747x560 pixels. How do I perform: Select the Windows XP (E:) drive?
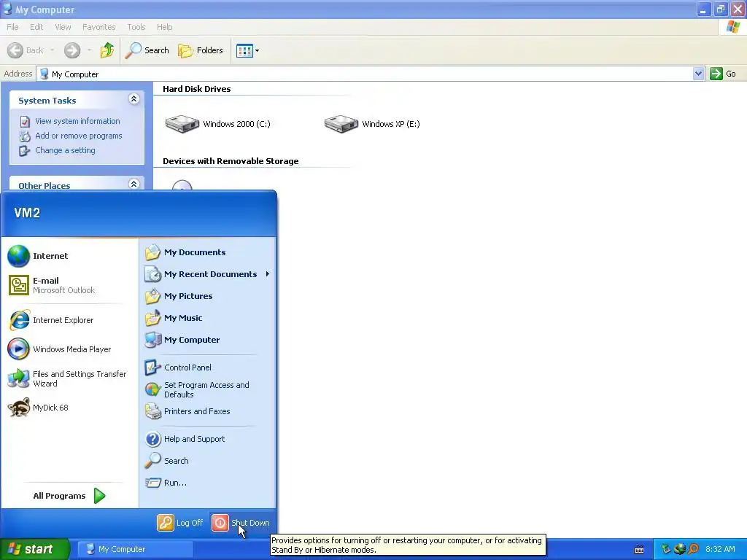click(x=372, y=124)
